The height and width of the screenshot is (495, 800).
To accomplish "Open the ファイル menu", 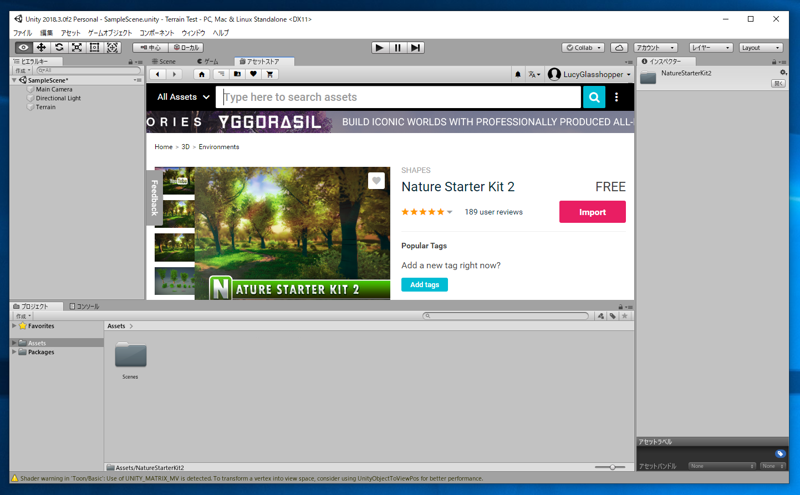I will tap(22, 33).
